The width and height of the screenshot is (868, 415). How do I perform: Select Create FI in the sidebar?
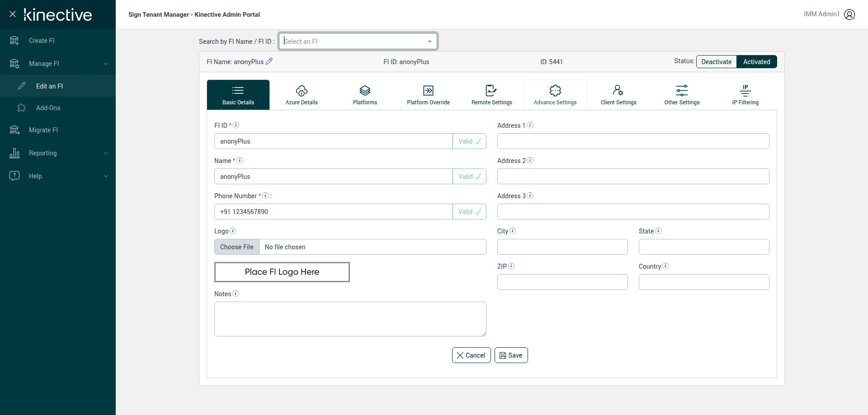coord(58,41)
